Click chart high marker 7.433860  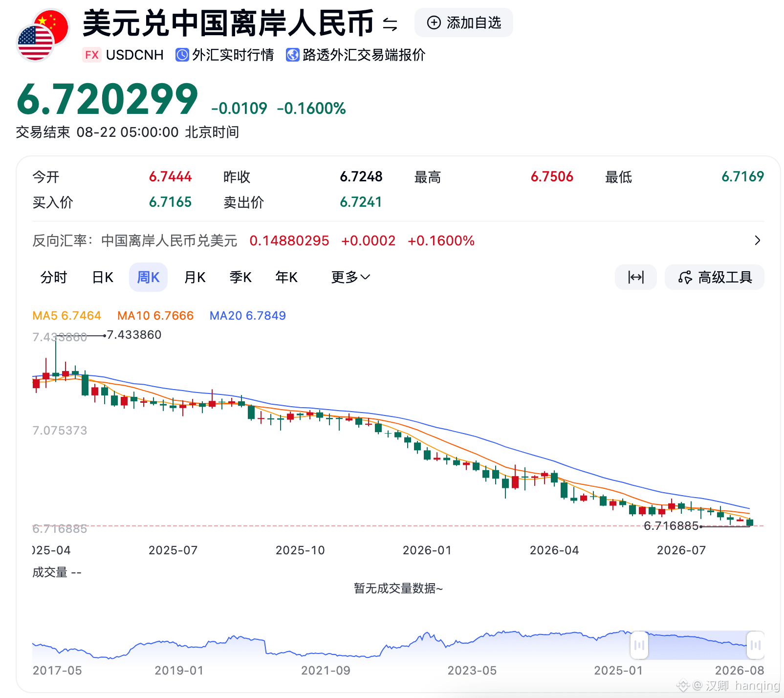(x=134, y=335)
